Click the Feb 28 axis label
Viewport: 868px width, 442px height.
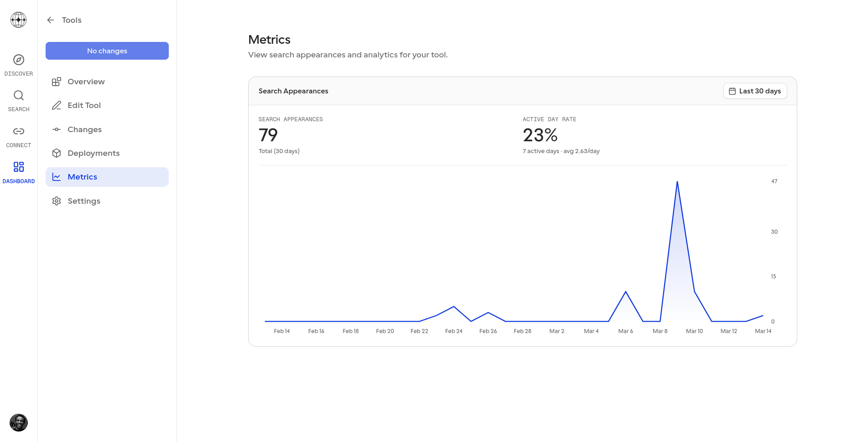click(522, 331)
